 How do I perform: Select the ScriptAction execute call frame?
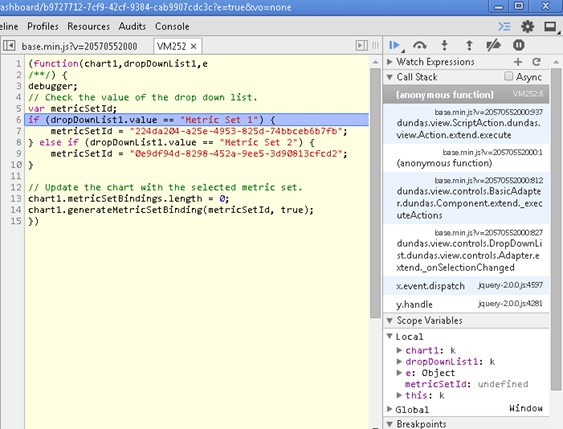click(x=466, y=124)
